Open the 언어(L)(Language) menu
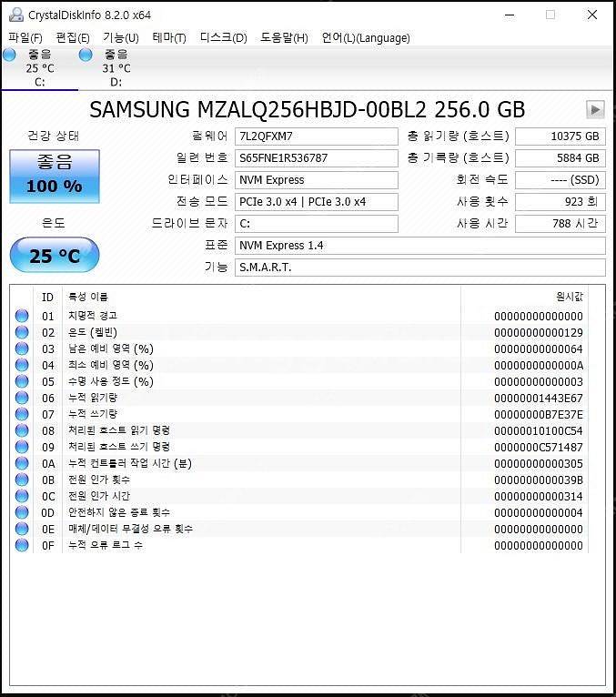This screenshot has width=616, height=697. coord(366,38)
